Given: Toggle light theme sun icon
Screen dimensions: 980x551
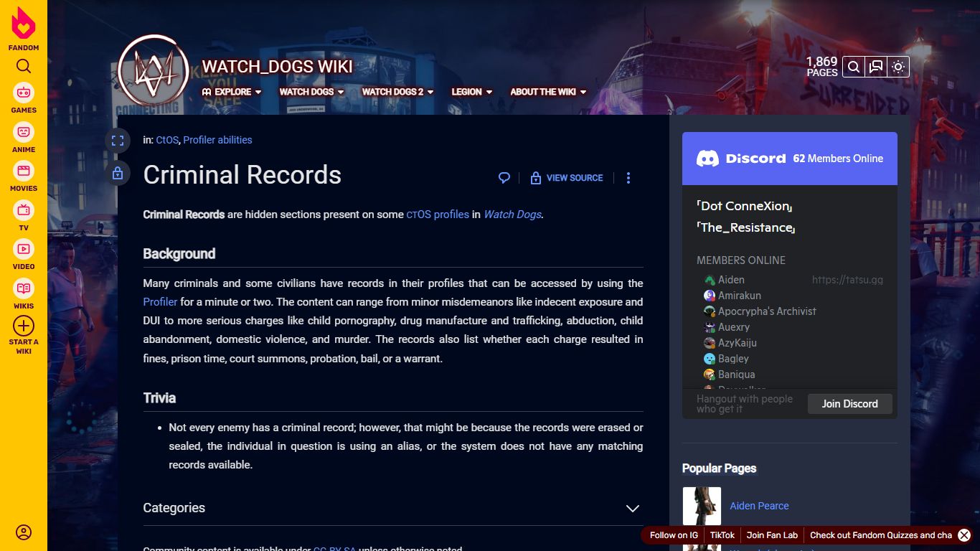Looking at the screenshot, I should [898, 67].
